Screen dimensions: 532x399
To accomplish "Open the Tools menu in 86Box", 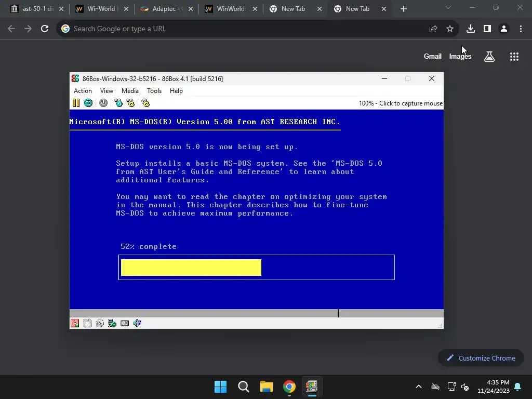I will (154, 90).
